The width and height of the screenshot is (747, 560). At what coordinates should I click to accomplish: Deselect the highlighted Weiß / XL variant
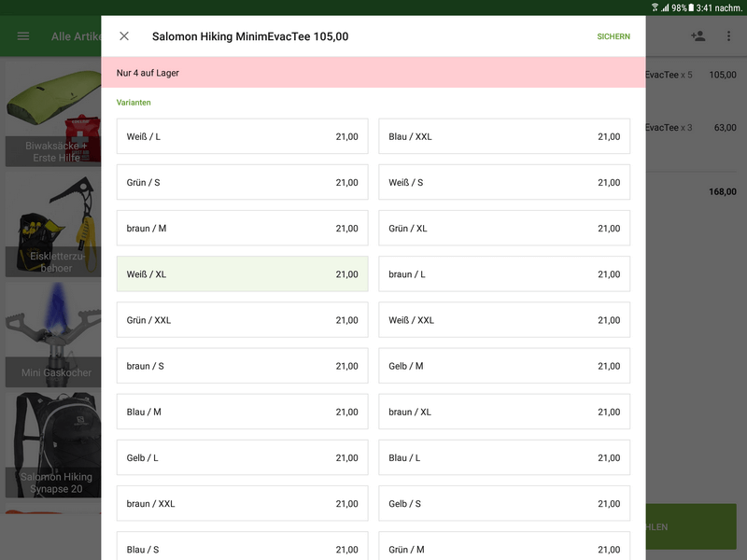coord(242,274)
